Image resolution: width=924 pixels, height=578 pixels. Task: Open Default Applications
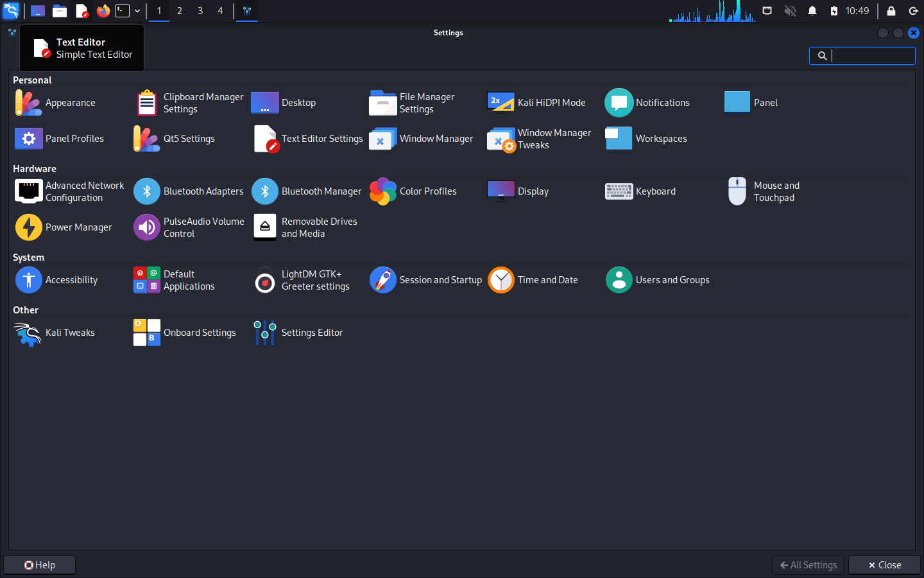coord(174,280)
